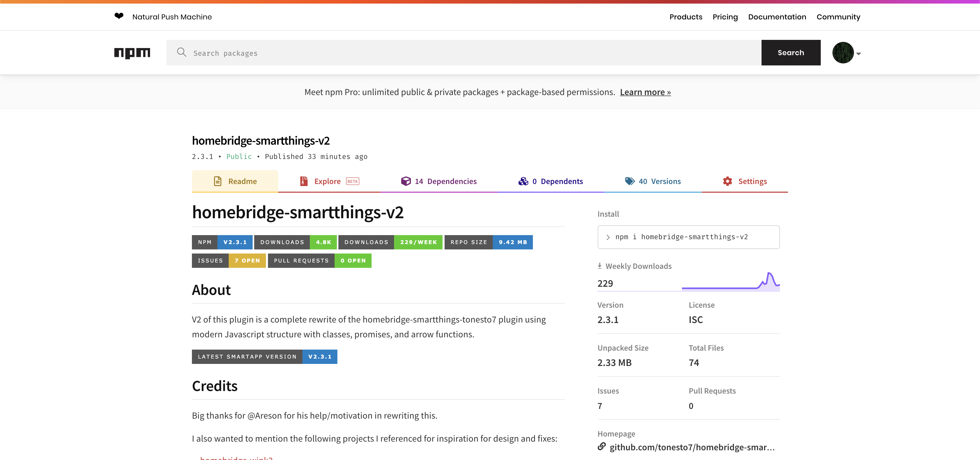This screenshot has height=460, width=980.
Task: Click the npm logo
Action: tap(132, 53)
